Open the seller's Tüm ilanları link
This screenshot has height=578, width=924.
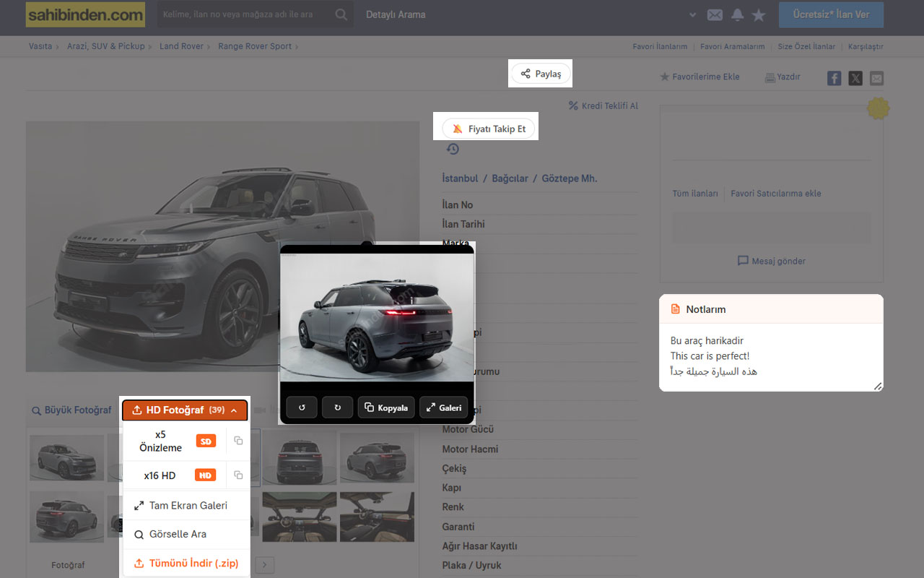point(695,194)
